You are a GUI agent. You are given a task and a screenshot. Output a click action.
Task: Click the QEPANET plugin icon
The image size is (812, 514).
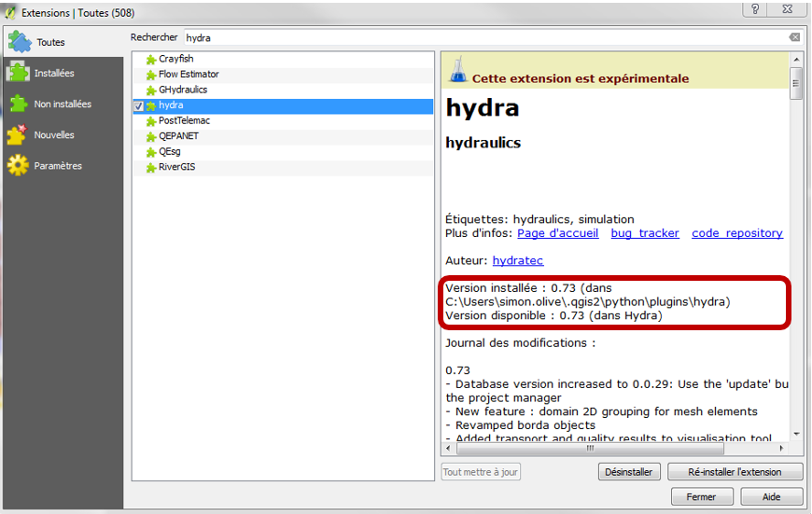151,137
